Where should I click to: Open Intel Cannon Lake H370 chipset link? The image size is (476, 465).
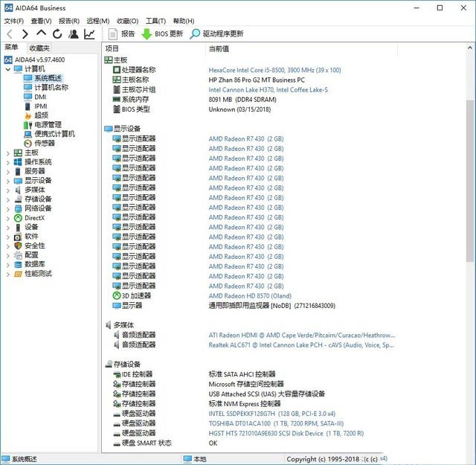coord(268,90)
